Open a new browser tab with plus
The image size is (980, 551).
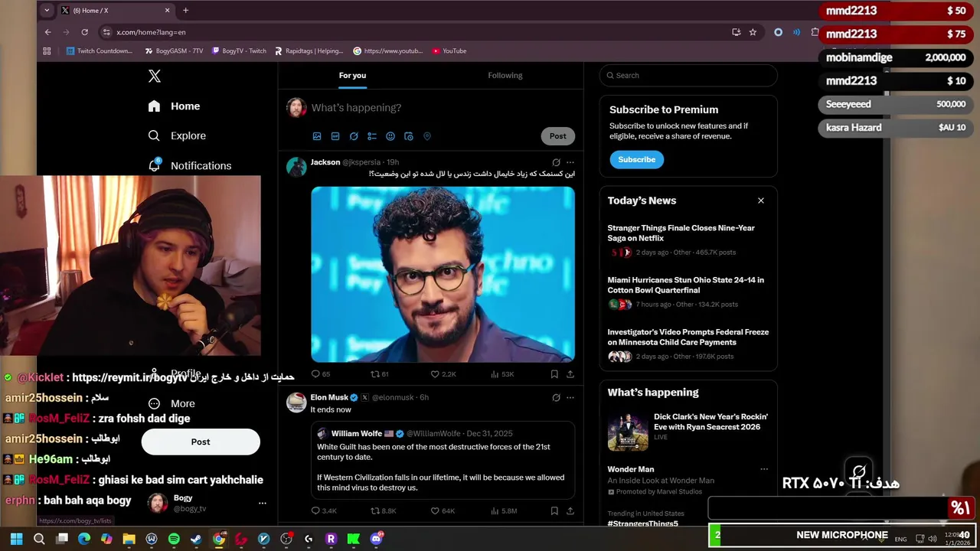(x=185, y=11)
